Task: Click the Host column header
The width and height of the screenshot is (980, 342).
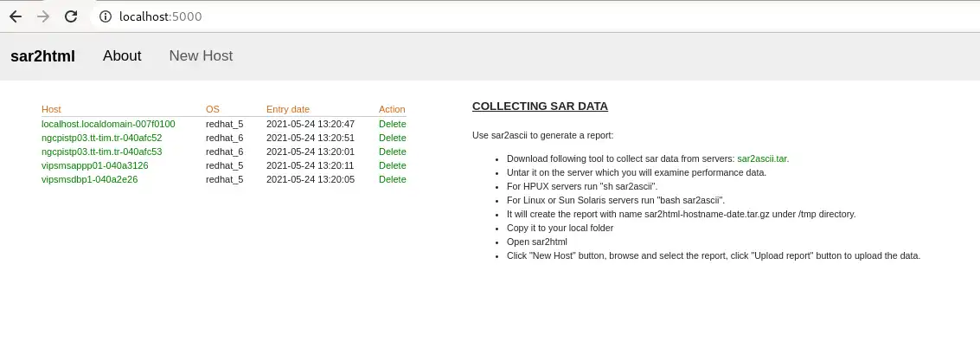Action: tap(51, 109)
